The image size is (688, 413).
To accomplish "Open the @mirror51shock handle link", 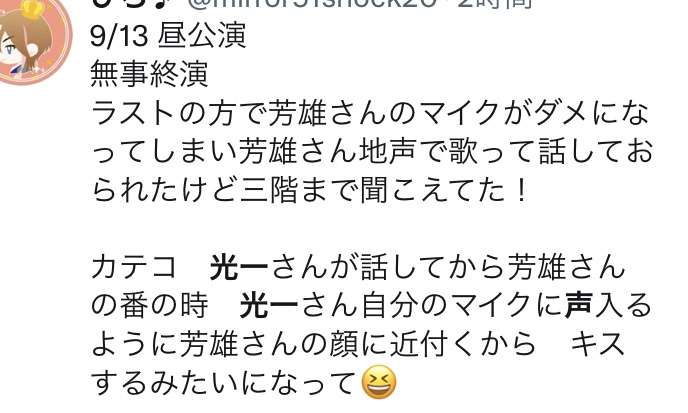I will coord(314,4).
